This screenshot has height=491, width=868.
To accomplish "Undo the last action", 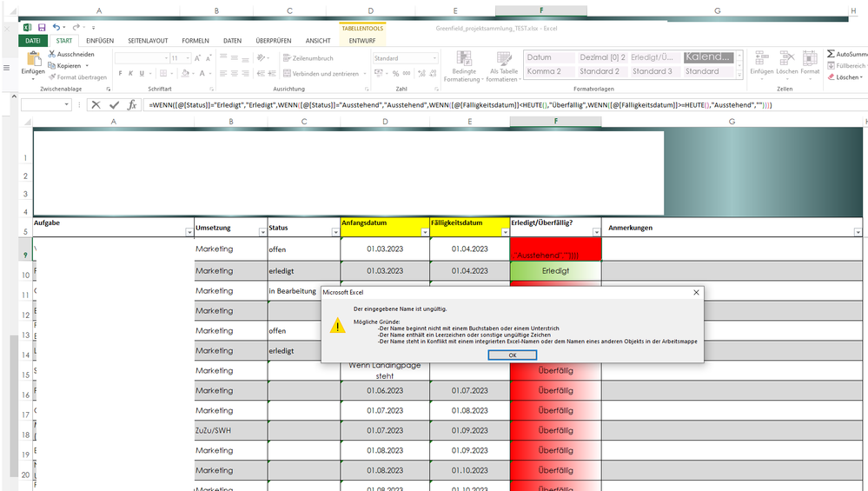I will pos(56,27).
